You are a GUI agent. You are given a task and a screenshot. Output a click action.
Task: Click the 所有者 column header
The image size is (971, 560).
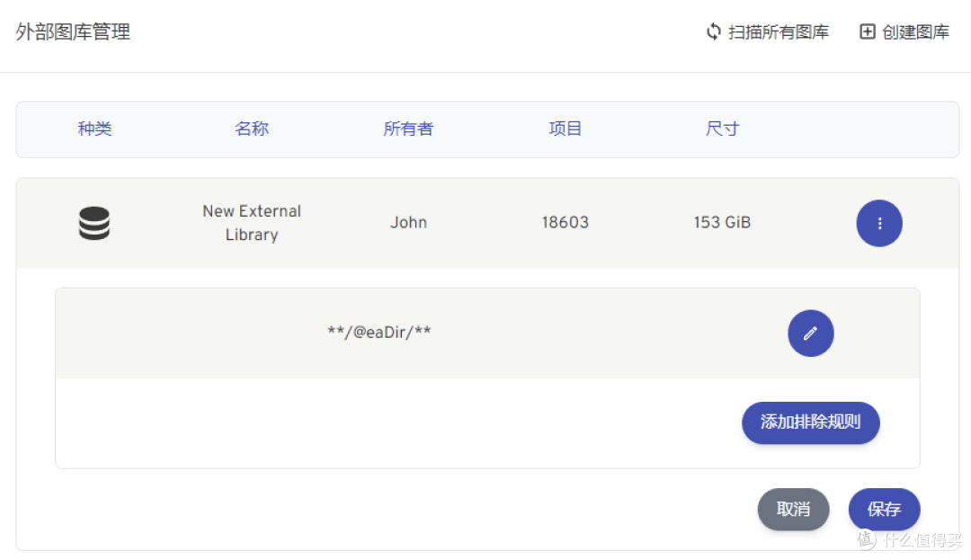[x=408, y=129]
